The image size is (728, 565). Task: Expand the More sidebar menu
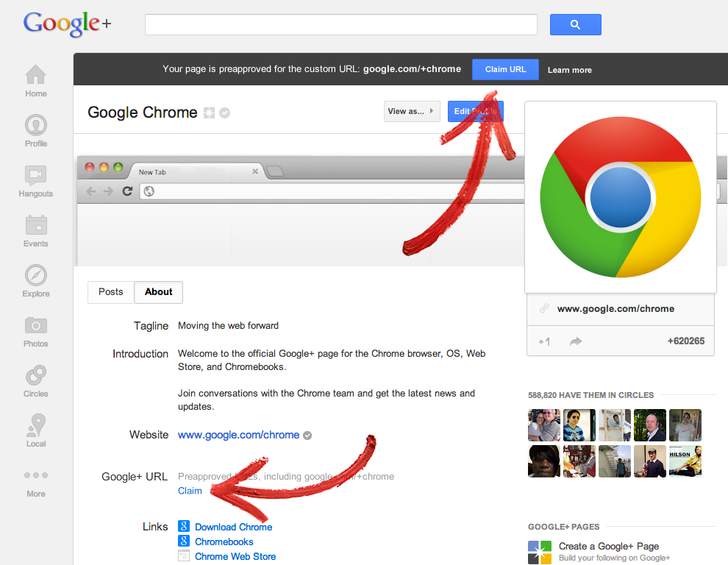36,483
